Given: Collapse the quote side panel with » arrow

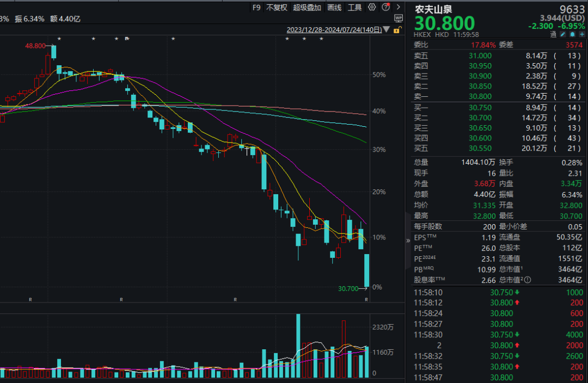Looking at the screenshot, I should (x=408, y=240).
